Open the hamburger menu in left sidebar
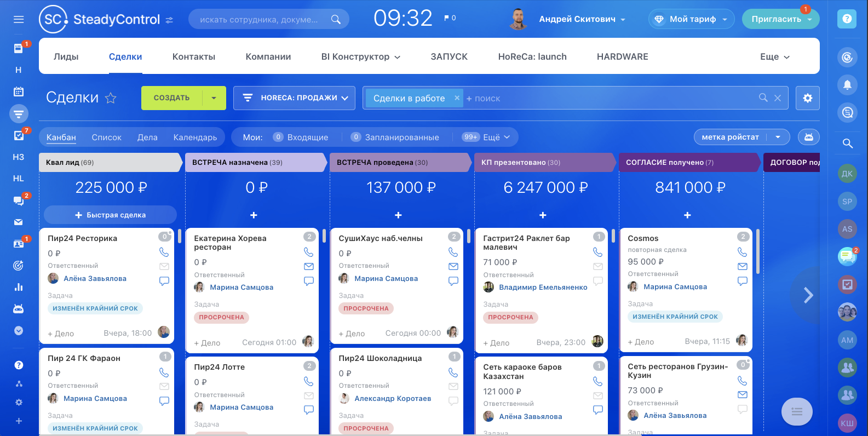 [x=19, y=20]
